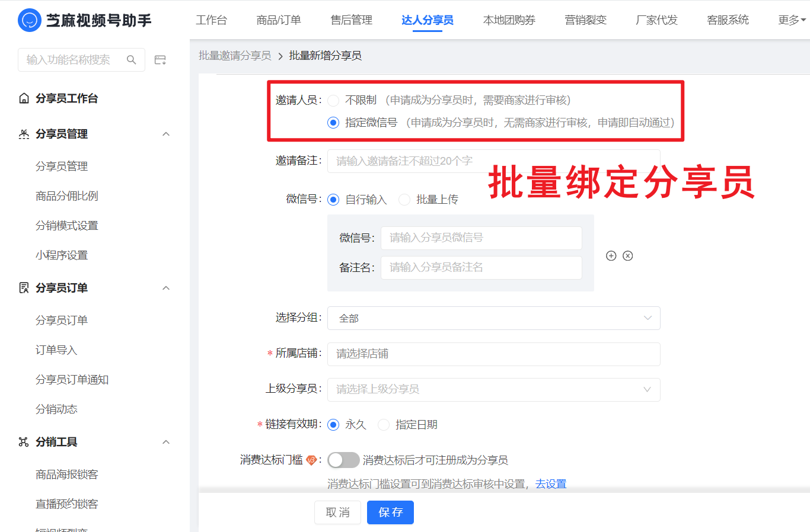This screenshot has width=810, height=532.
Task: Collapse the 分销工具 section chevron
Action: (166, 442)
